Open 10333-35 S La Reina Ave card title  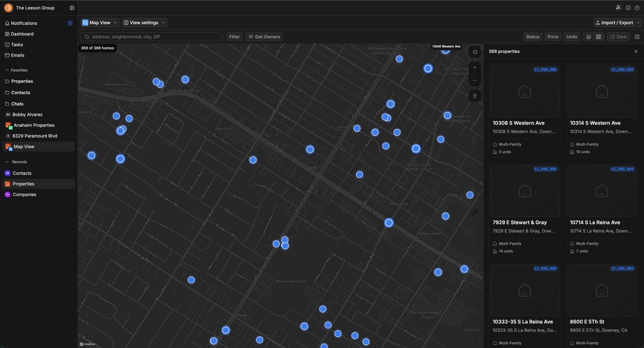(x=524, y=322)
